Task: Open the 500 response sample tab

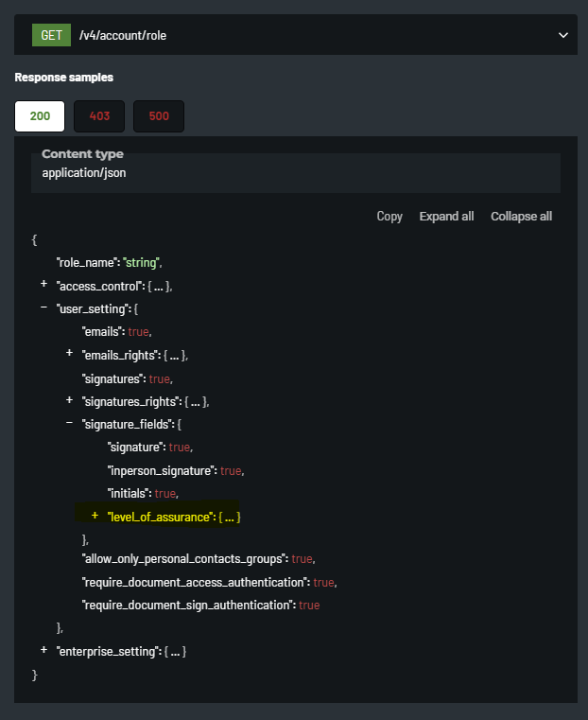Action: (159, 116)
